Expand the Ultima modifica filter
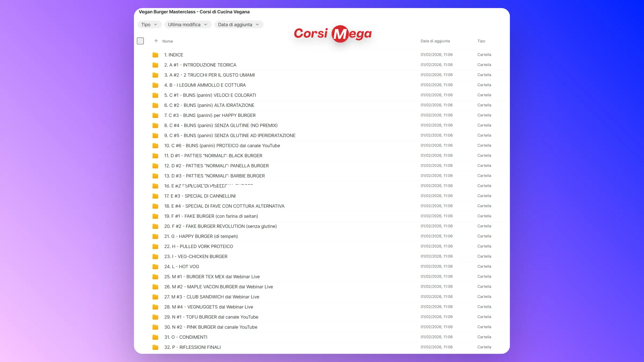Viewport: 644px width, 362px height. [x=188, y=25]
